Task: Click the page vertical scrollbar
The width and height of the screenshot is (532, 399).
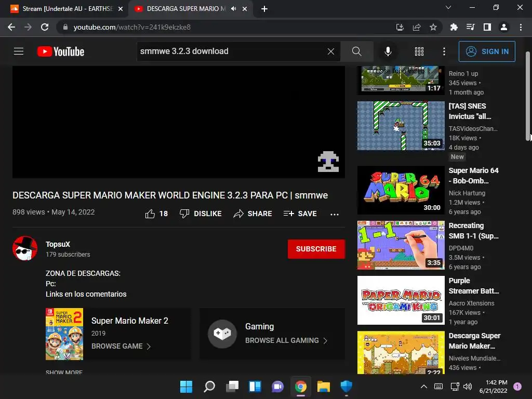Action: click(528, 96)
